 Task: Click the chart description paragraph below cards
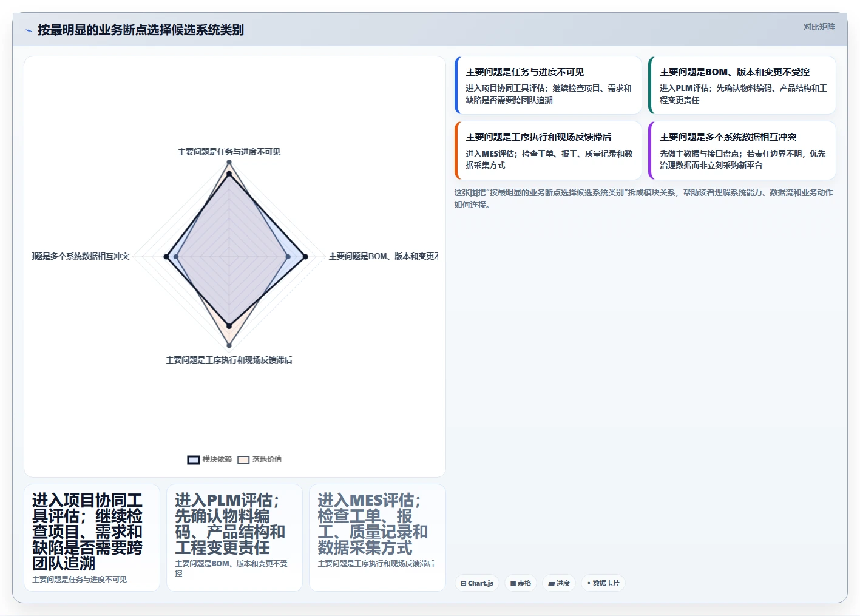coord(643,198)
